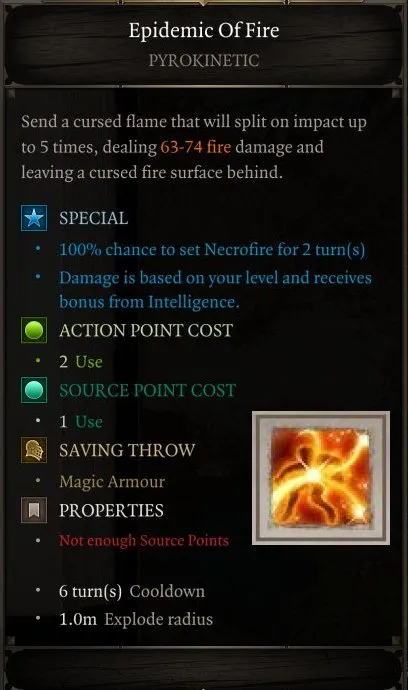Screen dimensions: 408x690
Task: Click the Epidemic Of Fire title
Action: 204,30
